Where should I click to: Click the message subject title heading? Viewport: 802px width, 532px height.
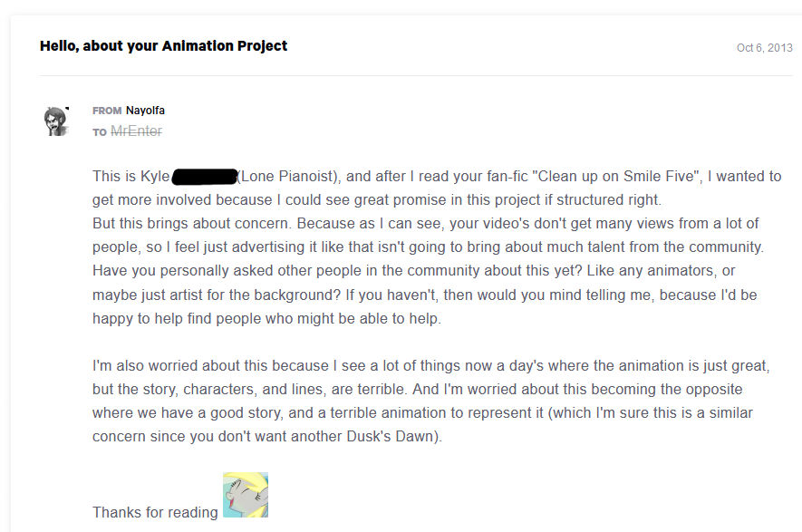164,46
